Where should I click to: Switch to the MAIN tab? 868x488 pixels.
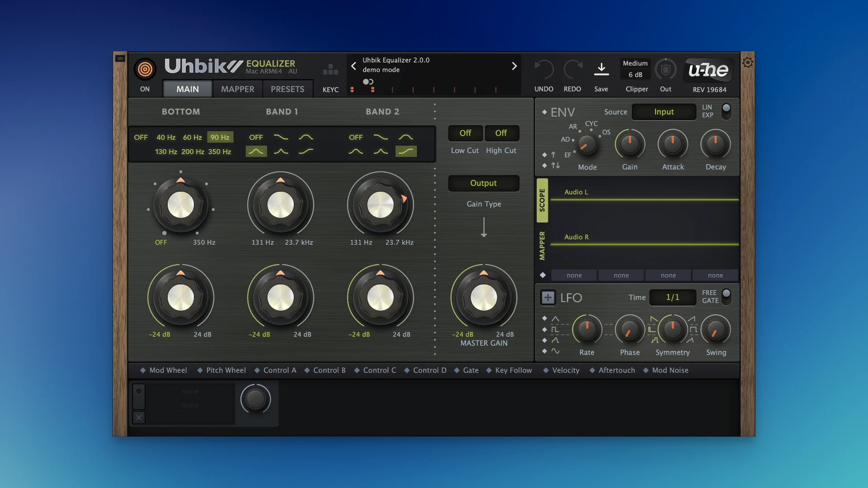point(187,89)
